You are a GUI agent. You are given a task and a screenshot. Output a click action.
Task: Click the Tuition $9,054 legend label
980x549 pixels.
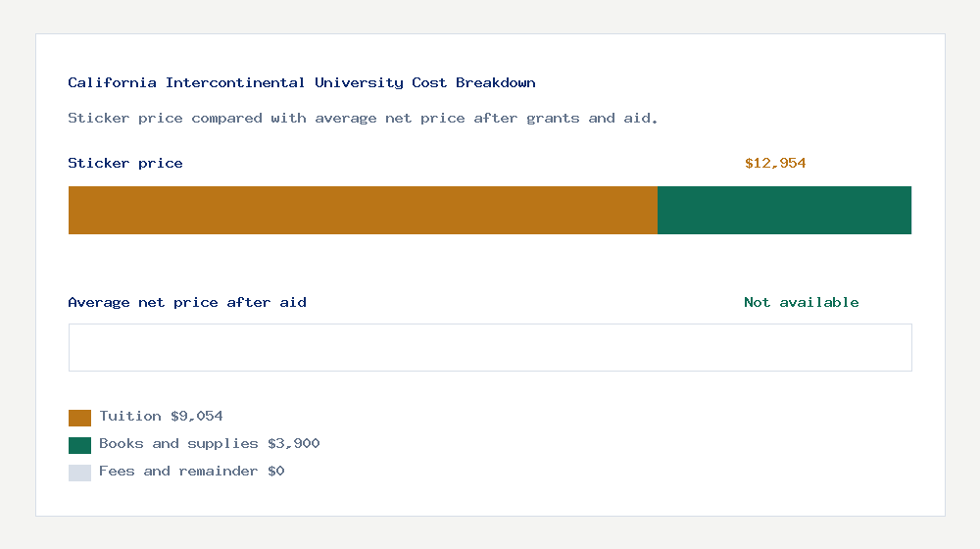161,416
